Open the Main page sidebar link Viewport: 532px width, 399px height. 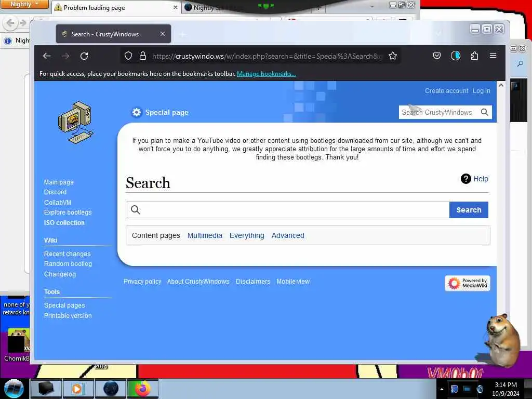pos(59,182)
